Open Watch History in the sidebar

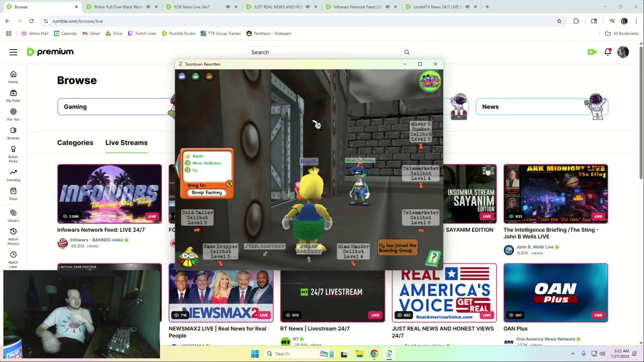[x=13, y=237]
